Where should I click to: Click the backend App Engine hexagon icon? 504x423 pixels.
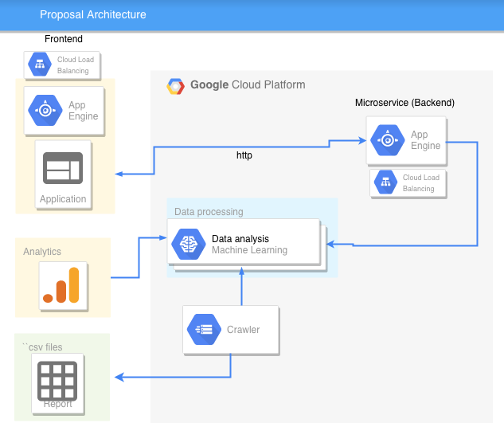(387, 140)
